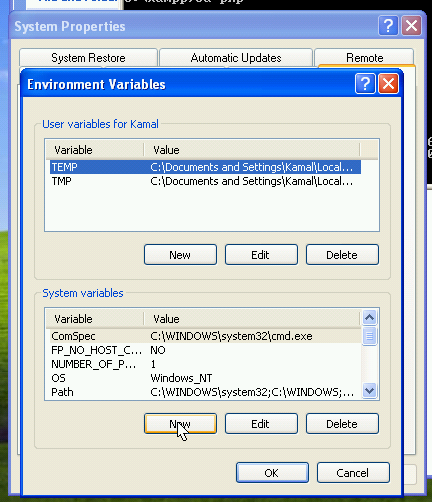Delete the selected user variable

342,255
